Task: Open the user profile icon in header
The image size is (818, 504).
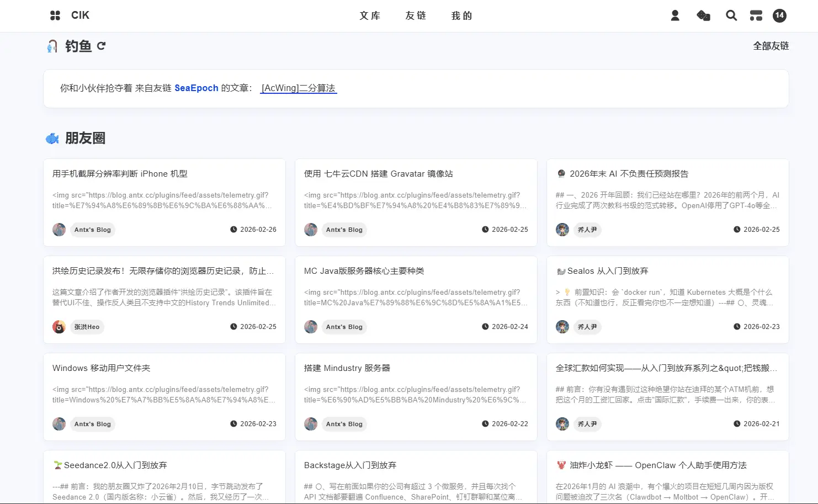Action: point(674,15)
